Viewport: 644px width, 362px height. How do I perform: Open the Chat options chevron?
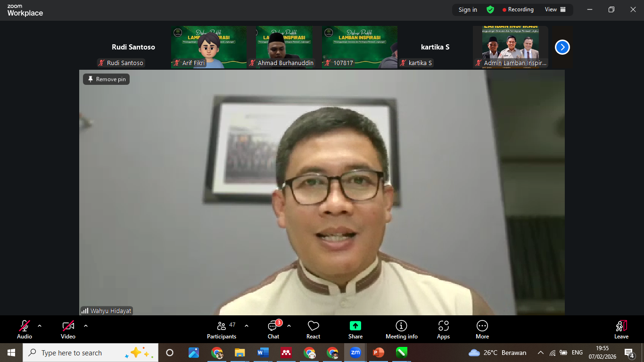point(288,325)
